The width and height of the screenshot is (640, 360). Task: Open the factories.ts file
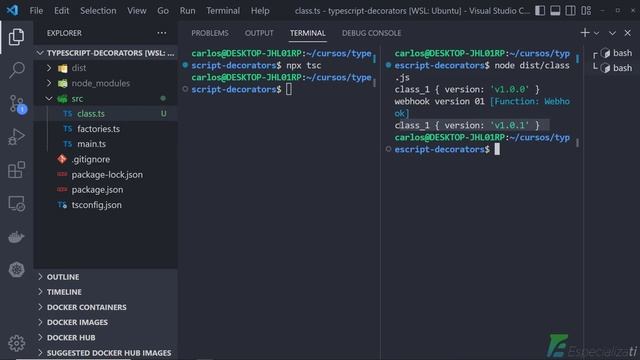(x=105, y=129)
